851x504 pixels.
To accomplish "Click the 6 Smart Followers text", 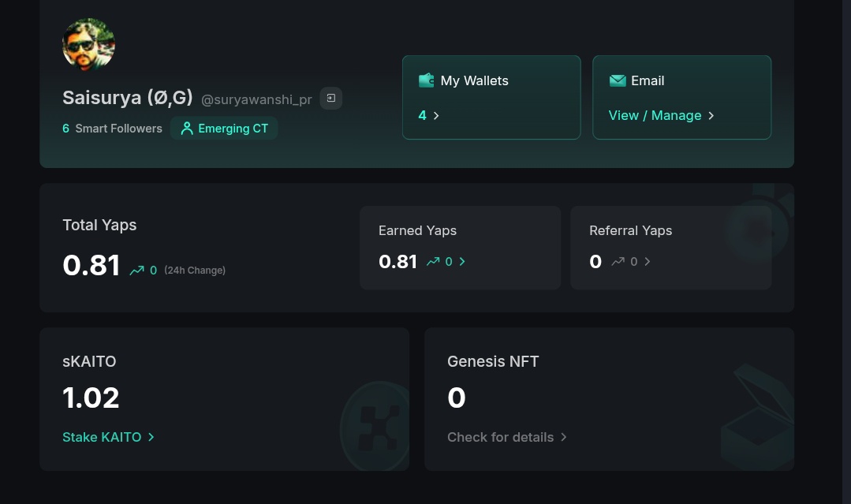I will pyautogui.click(x=112, y=129).
